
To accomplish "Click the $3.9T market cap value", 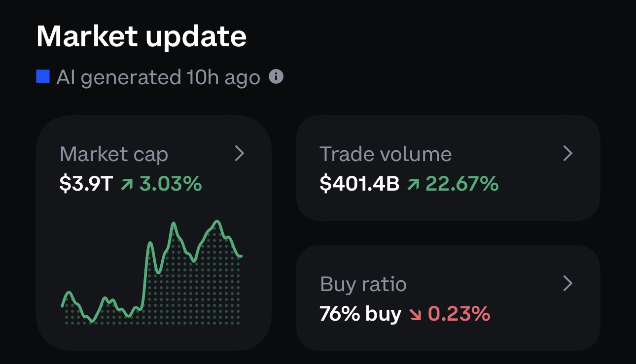I will (86, 184).
